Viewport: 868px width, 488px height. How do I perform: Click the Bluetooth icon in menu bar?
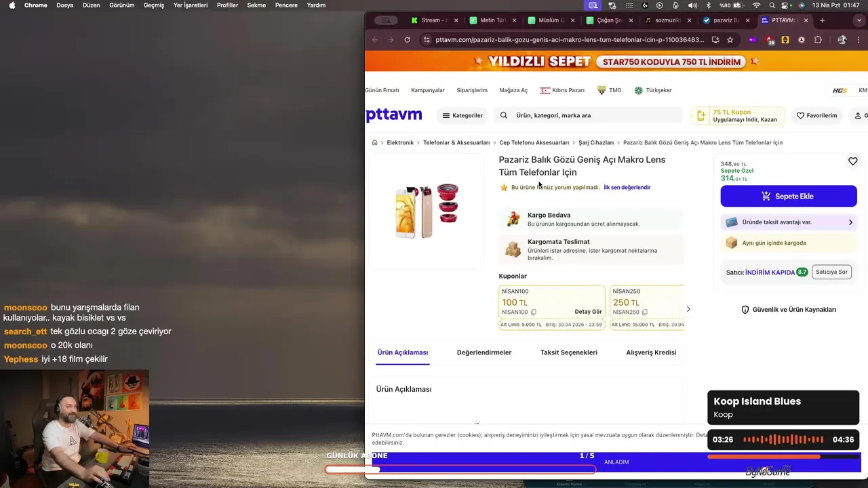707,5
